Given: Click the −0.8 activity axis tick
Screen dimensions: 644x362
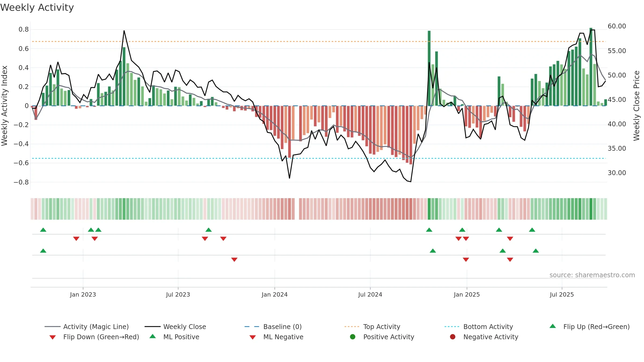Looking at the screenshot, I should pyautogui.click(x=21, y=182).
